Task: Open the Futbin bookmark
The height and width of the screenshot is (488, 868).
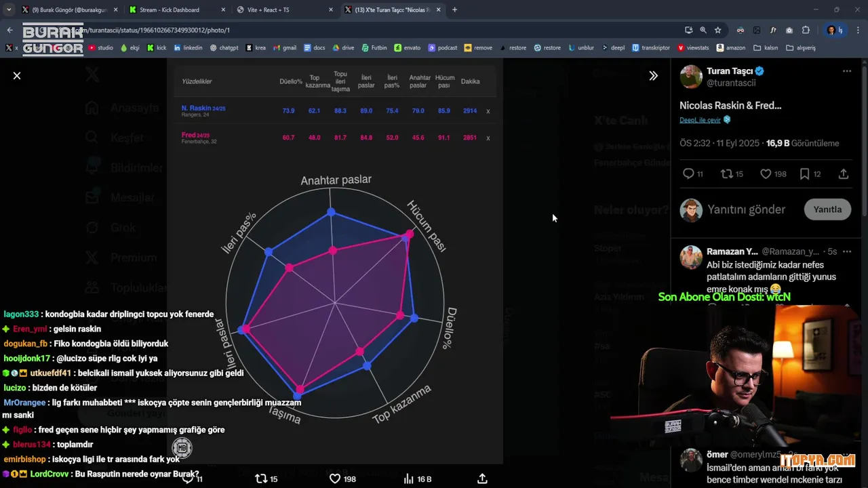Action: [x=374, y=47]
